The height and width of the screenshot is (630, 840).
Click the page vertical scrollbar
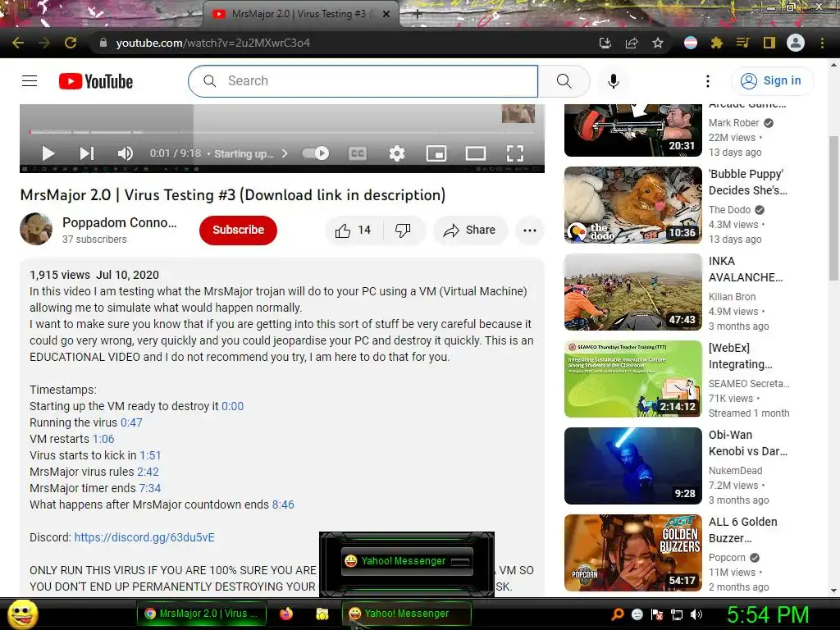833,208
